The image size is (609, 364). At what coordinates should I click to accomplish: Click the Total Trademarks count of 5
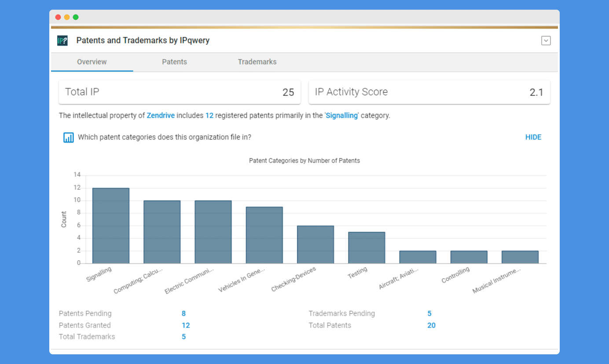pyautogui.click(x=183, y=337)
